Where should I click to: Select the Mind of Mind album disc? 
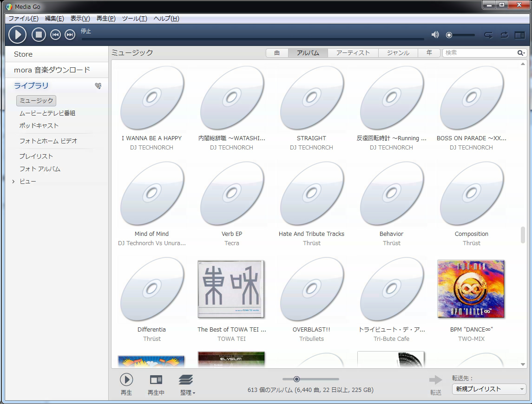click(151, 193)
